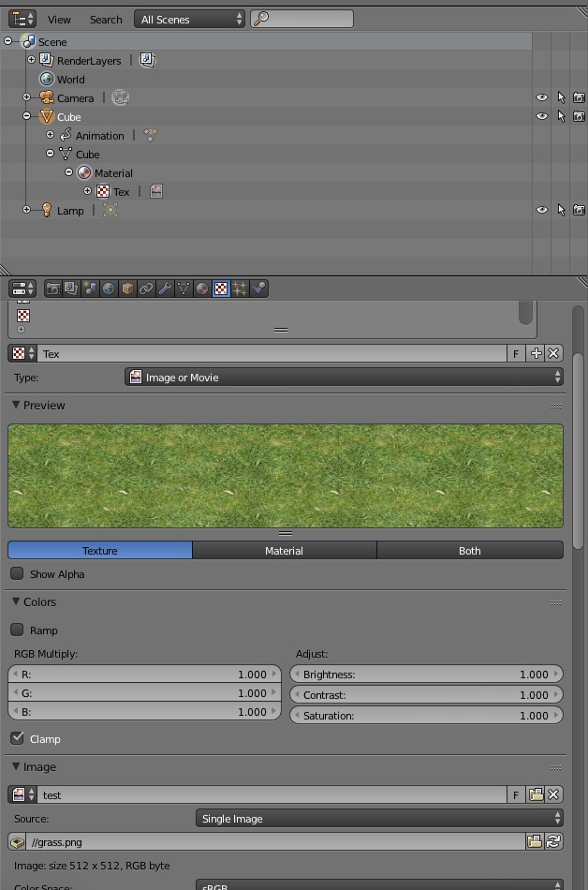Reload the grass.png image
The image size is (588, 890).
[x=553, y=842]
